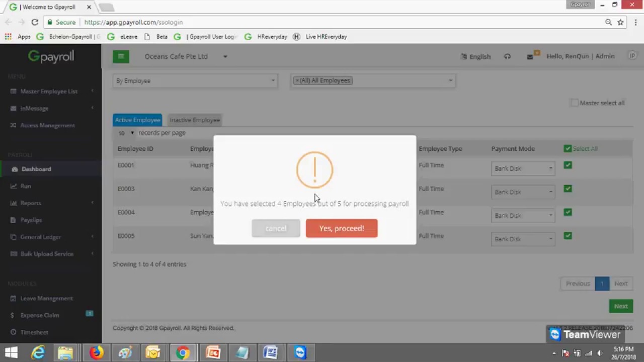644x362 pixels.
Task: Uncheck the checkbox for employee E0001
Action: pos(568,165)
